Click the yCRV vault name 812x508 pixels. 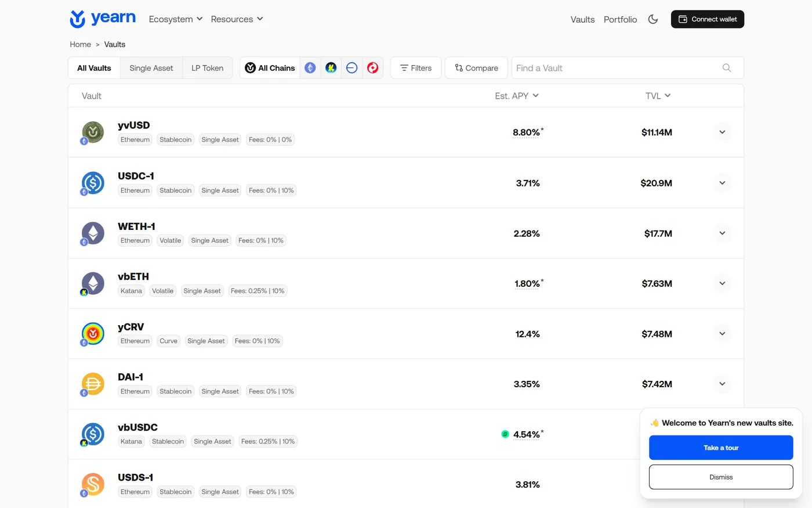[130, 327]
